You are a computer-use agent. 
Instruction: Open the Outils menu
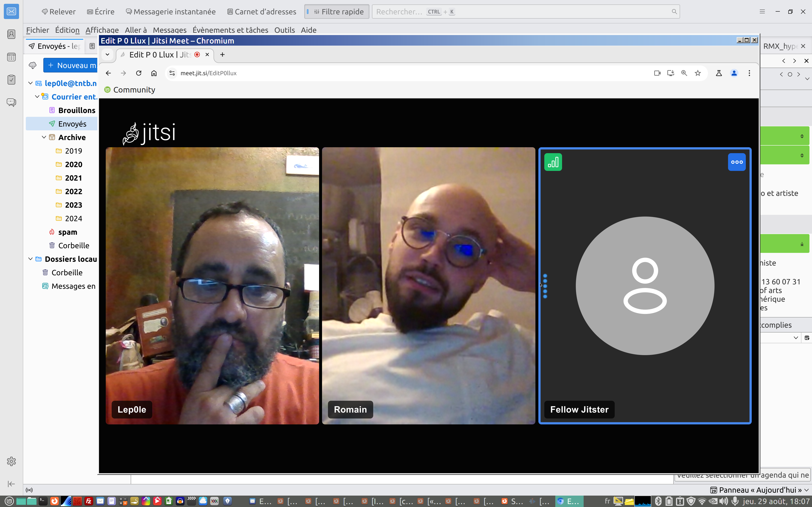(284, 30)
